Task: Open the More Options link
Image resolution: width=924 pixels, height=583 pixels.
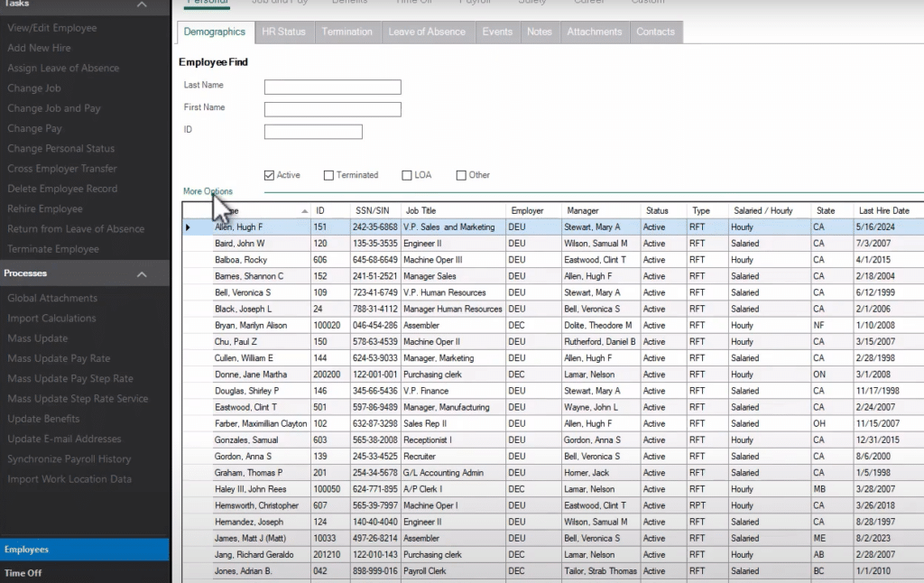Action: pos(208,191)
